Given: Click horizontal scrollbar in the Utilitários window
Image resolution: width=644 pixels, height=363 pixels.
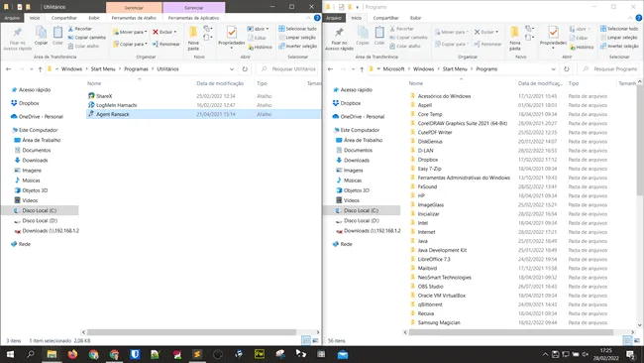Looking at the screenshot, I should coord(191,332).
